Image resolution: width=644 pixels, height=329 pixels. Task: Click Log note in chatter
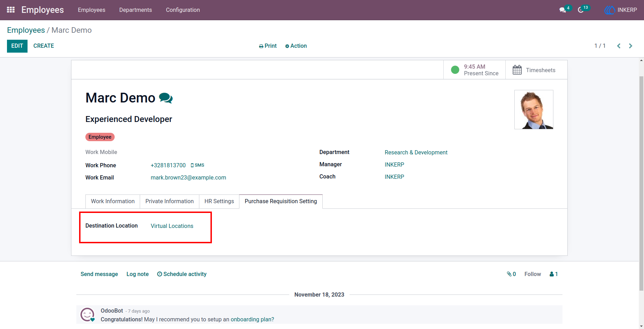(x=138, y=274)
